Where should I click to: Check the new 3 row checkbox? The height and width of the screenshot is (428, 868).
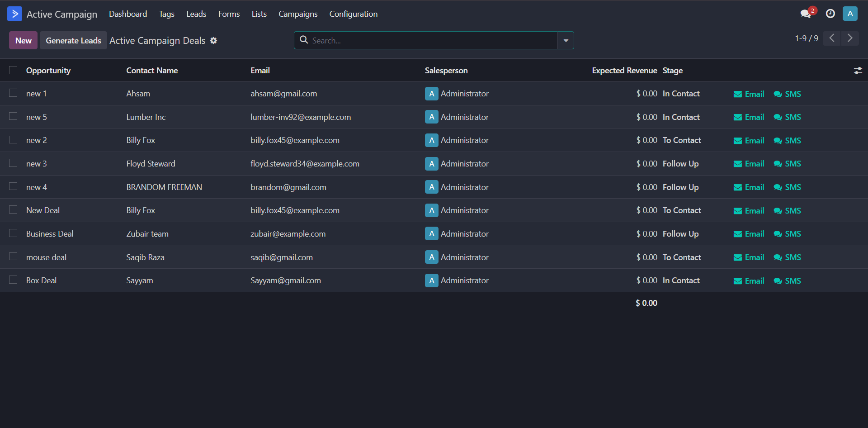(13, 163)
